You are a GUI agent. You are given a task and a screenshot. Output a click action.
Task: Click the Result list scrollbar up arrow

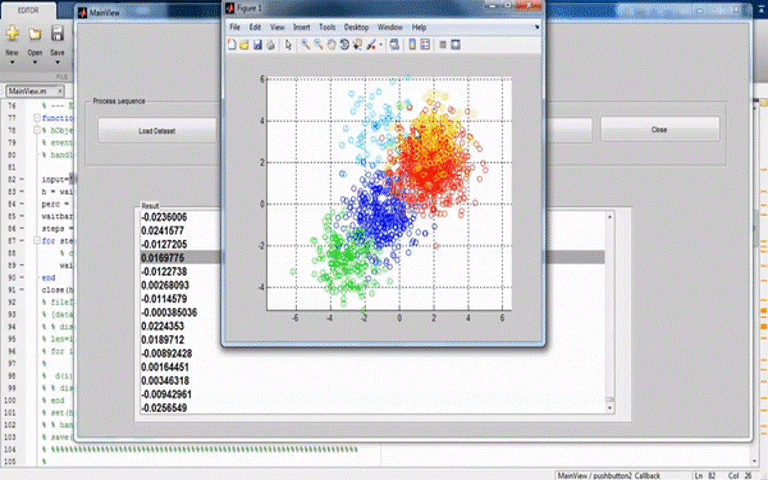(610, 216)
